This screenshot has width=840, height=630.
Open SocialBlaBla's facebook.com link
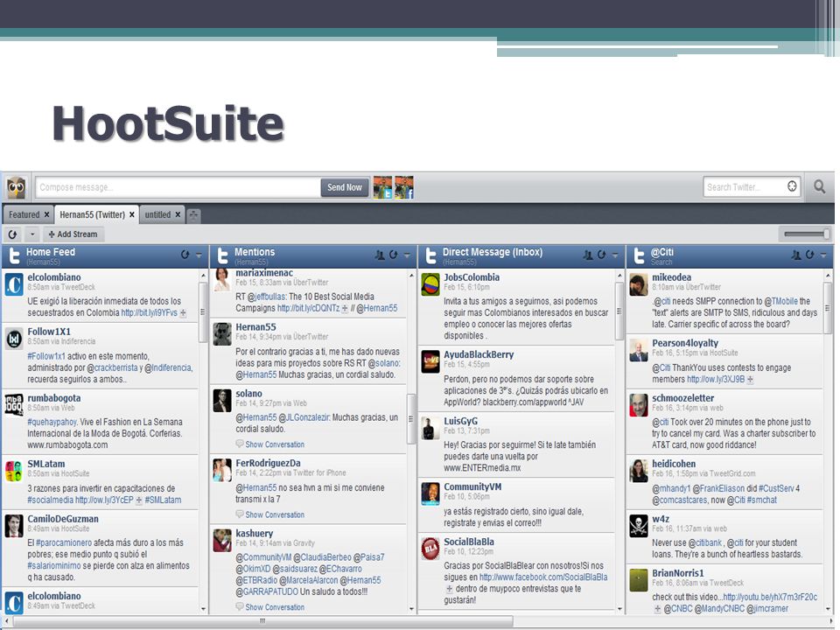pyautogui.click(x=543, y=577)
